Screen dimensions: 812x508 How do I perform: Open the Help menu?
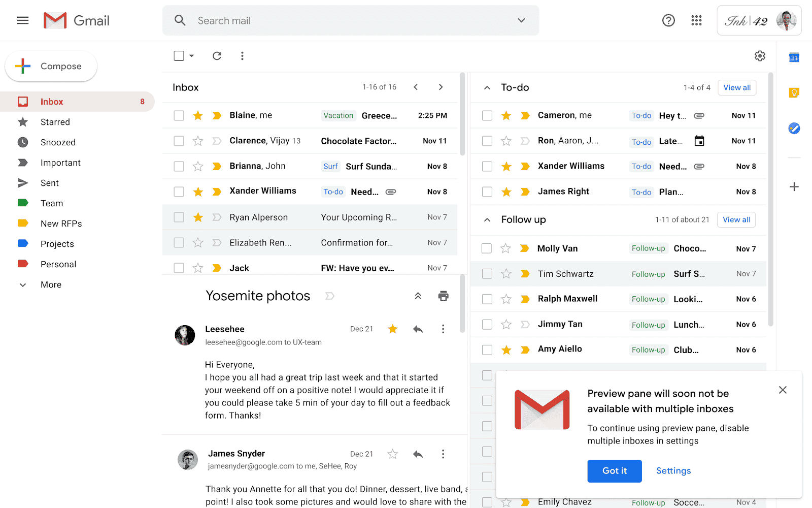[x=668, y=20]
